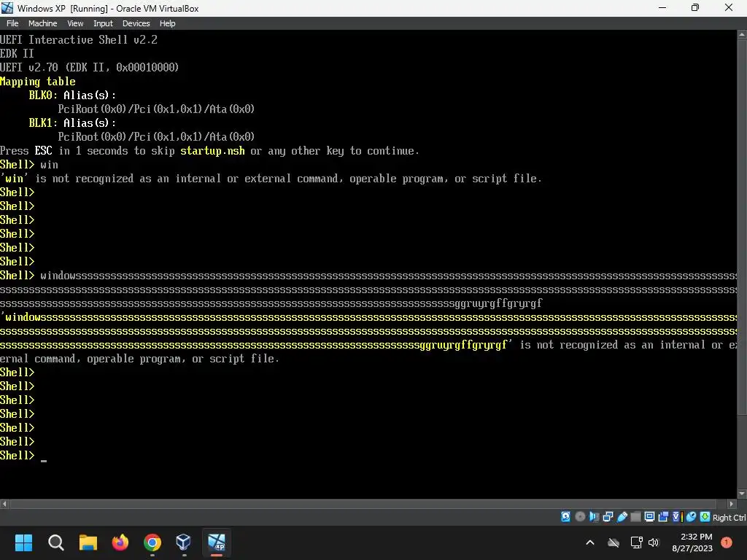
Task: Open File Explorer from taskbar
Action: coord(88,542)
